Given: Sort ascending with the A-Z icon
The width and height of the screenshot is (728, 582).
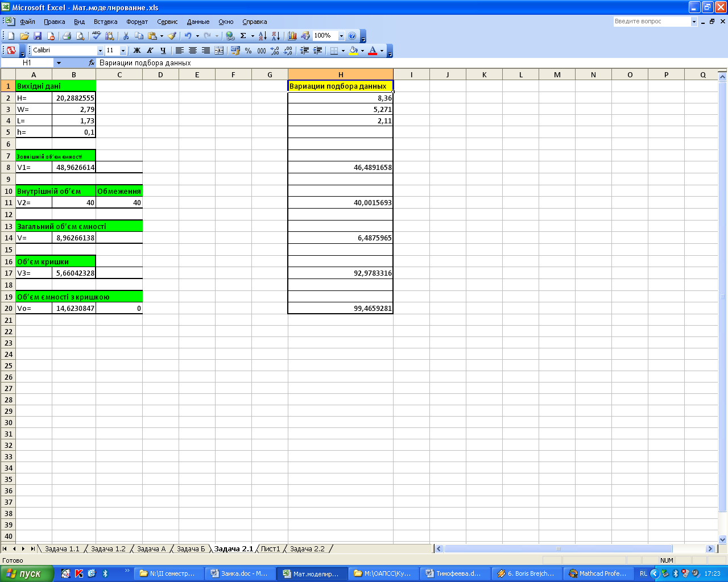Looking at the screenshot, I should [x=263, y=36].
